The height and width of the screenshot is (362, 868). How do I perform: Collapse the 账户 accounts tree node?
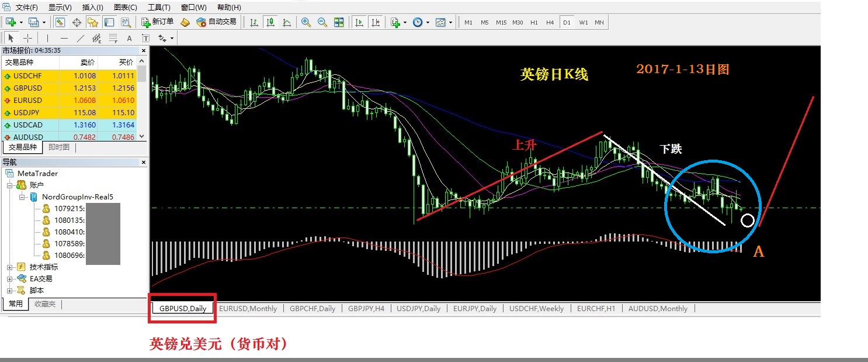point(10,185)
